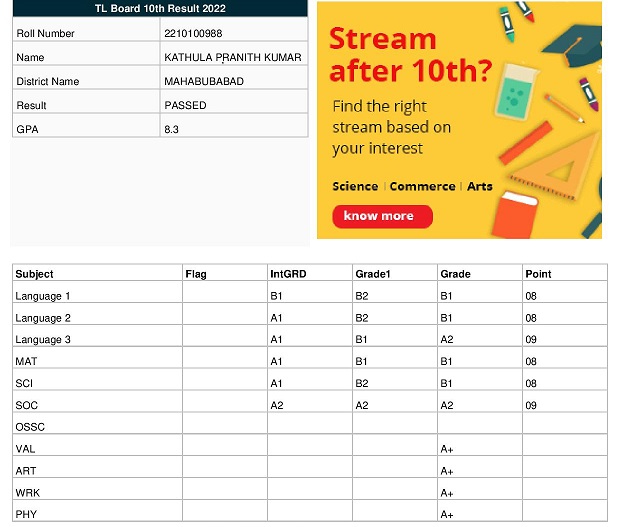Select 'Science' in the ad banner
620x527 pixels.
[355, 186]
